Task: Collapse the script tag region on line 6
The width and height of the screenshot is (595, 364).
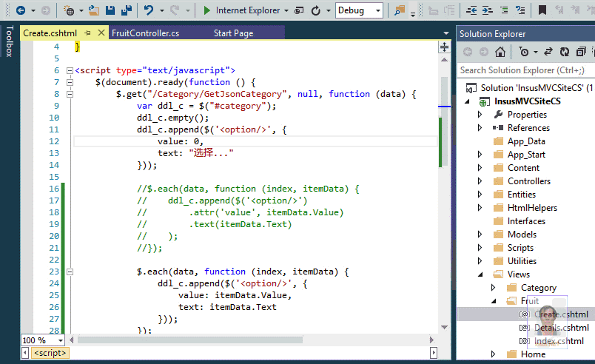Action: point(70,70)
